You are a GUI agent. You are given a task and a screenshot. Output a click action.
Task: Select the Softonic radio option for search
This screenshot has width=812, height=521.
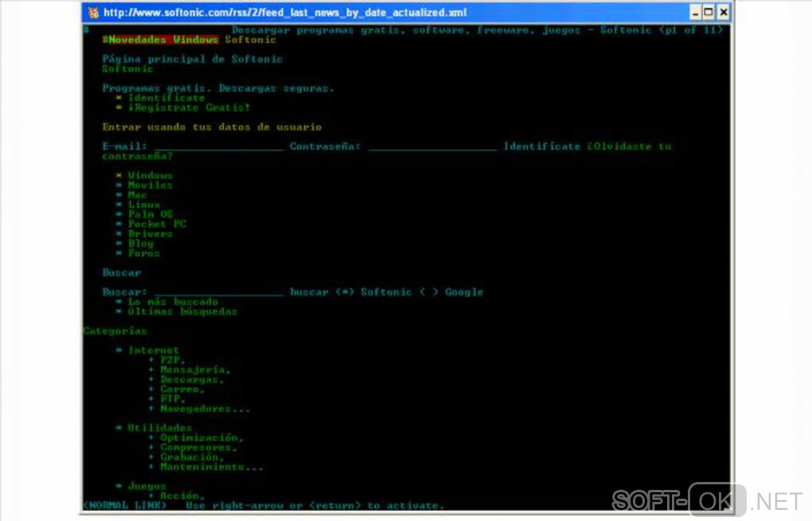[x=345, y=292]
